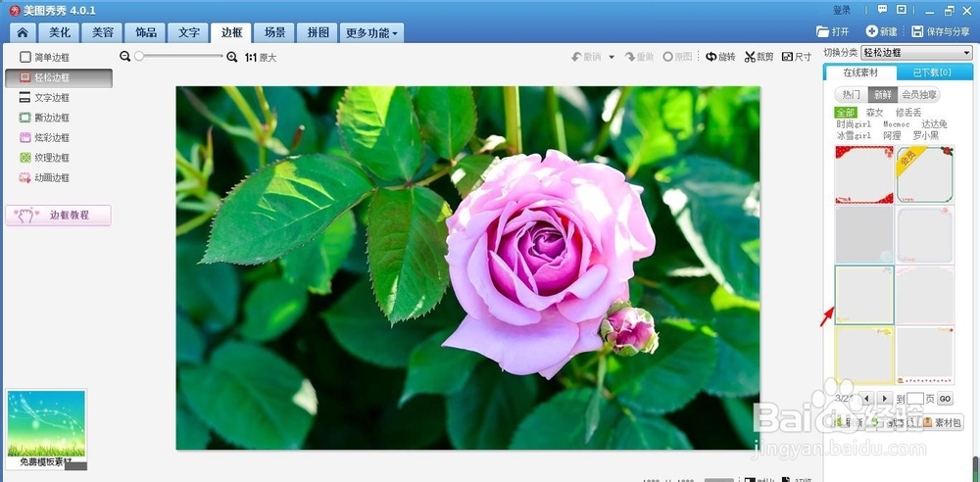The height and width of the screenshot is (482, 980).
Task: Open the 裁剪 crop tool
Action: (759, 57)
